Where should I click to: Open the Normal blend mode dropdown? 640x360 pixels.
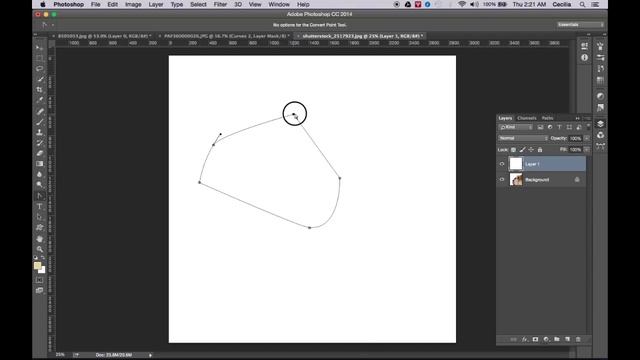click(523, 138)
